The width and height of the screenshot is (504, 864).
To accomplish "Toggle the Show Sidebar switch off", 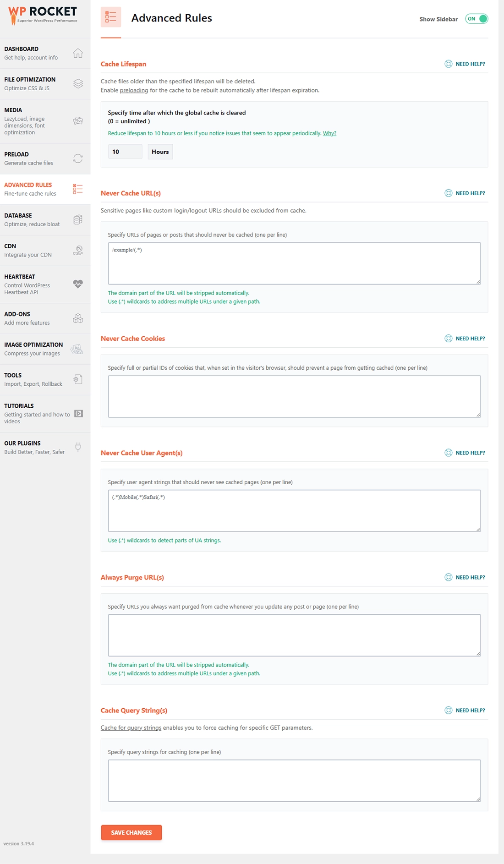I will 477,19.
